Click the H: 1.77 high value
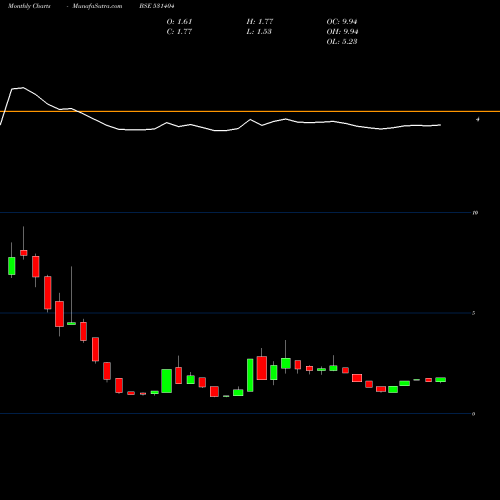 tap(260, 22)
